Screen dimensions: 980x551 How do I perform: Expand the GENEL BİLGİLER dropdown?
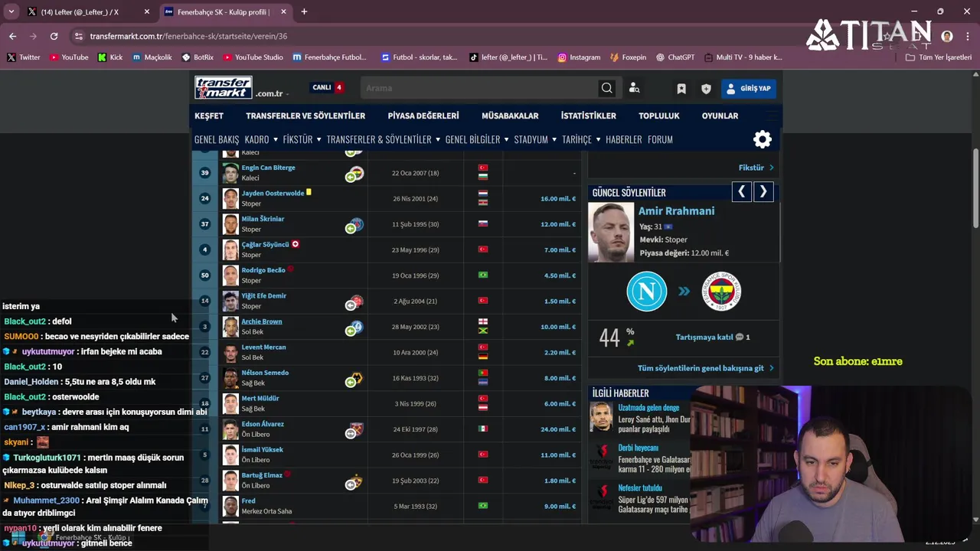[477, 139]
